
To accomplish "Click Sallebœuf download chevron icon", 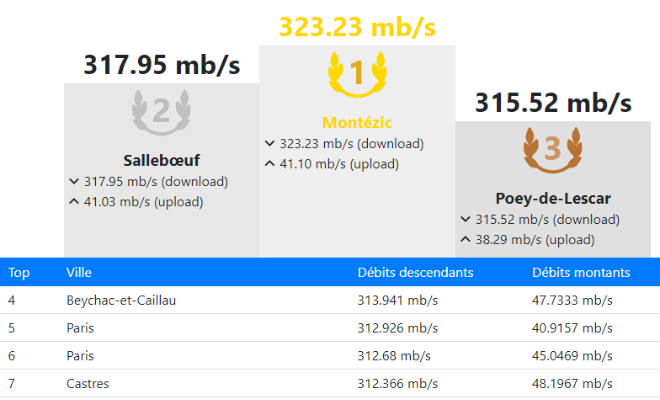I will click(x=74, y=182).
